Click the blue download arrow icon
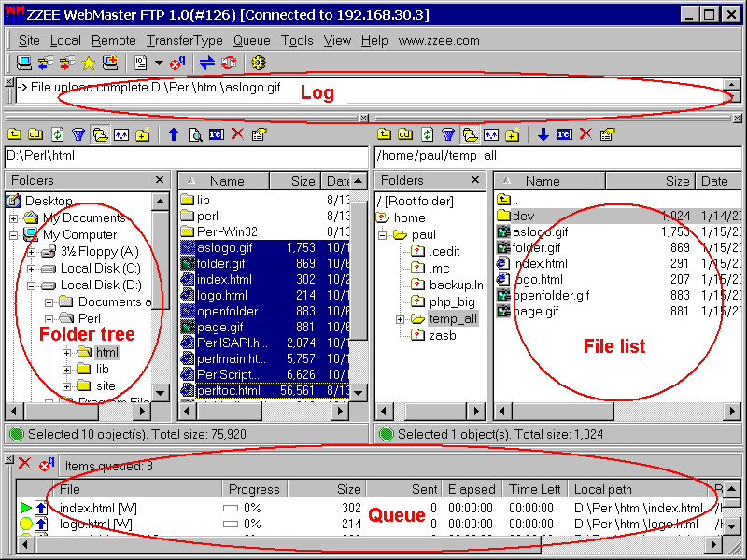Viewport: 747px width, 560px height. coord(543,134)
